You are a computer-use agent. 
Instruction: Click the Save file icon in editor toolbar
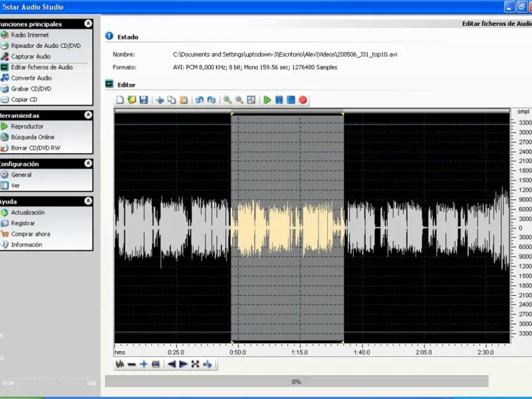click(142, 100)
